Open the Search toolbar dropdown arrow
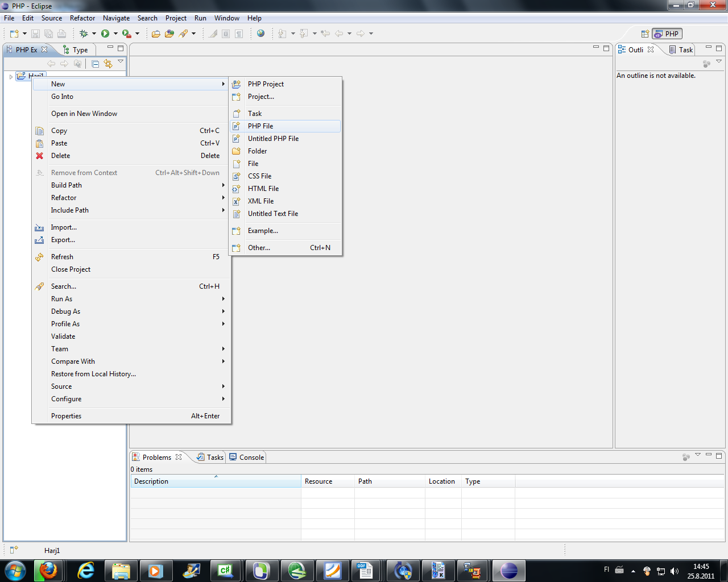728x582 pixels. [x=193, y=34]
